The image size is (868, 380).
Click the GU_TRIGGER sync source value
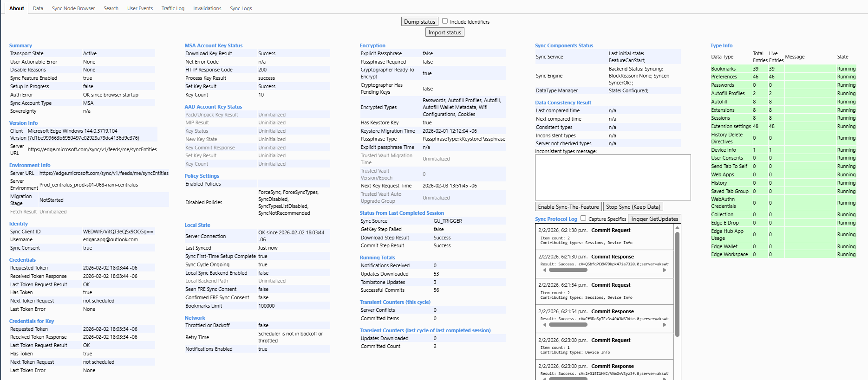point(448,221)
